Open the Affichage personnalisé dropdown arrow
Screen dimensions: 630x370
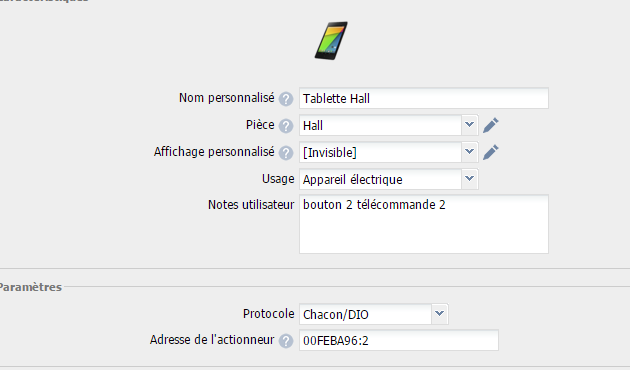469,152
